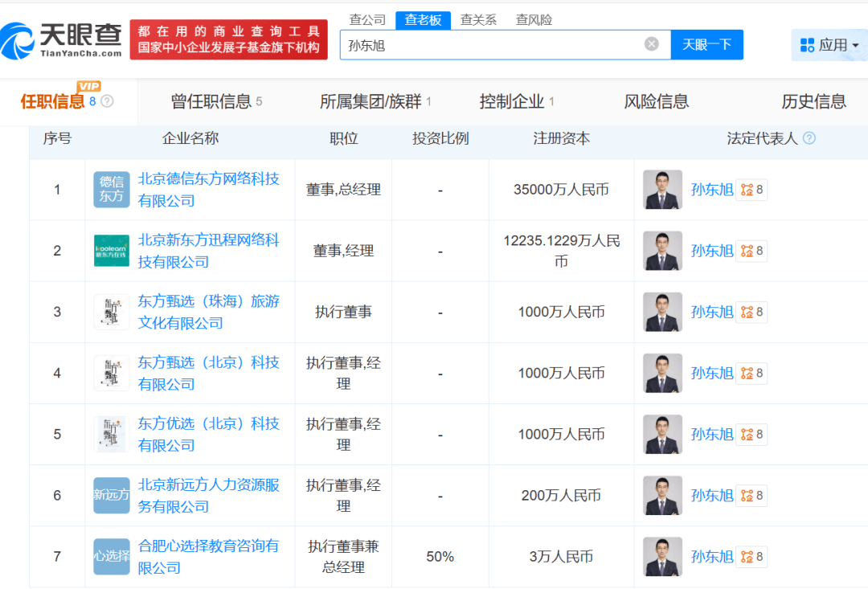Viewport: 868px width, 589px height.
Task: Open 东方甄选（珠海）旅游文化有限公司 link
Action: (208, 312)
